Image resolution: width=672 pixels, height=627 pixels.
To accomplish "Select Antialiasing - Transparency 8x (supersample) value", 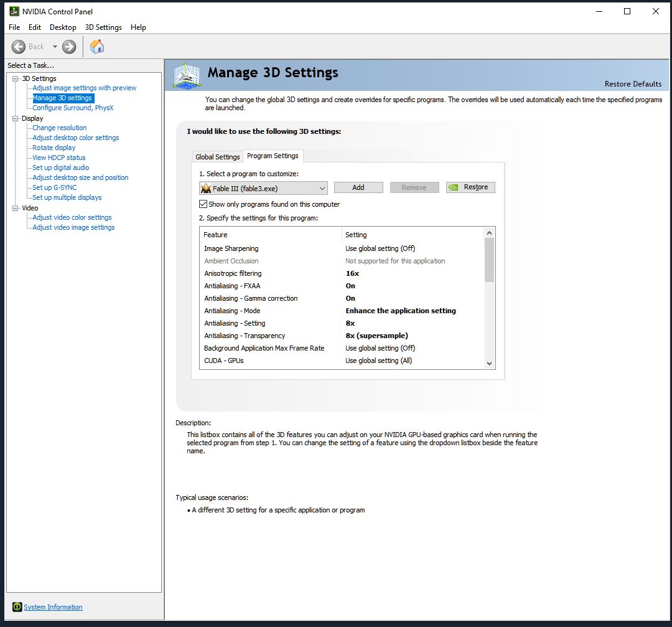I will coord(376,336).
